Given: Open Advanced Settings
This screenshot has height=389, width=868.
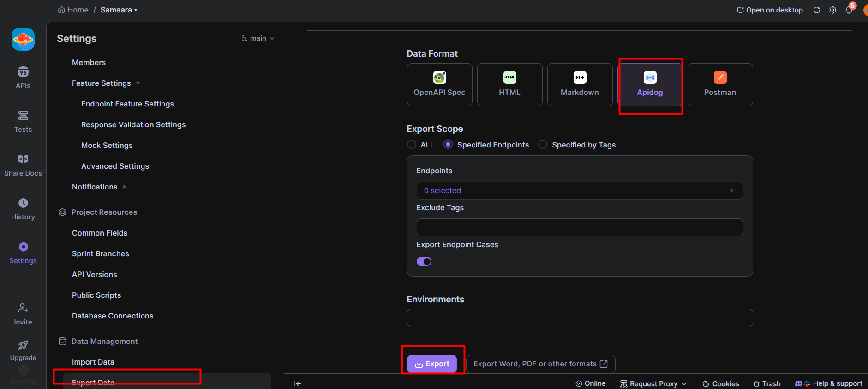Looking at the screenshot, I should [x=115, y=166].
